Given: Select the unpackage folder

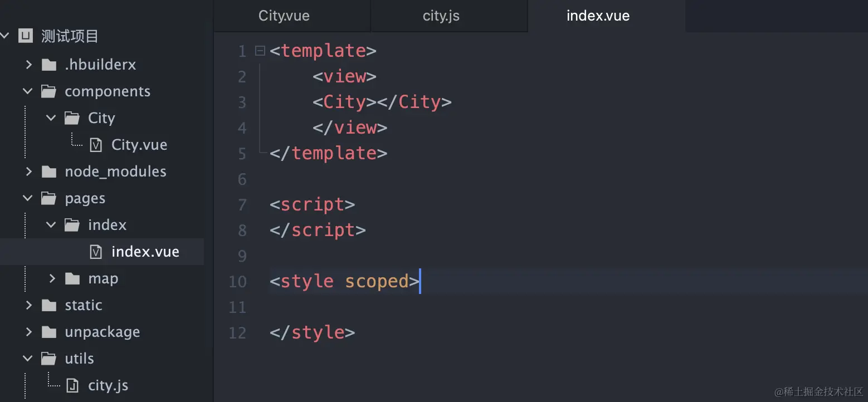Looking at the screenshot, I should (102, 331).
